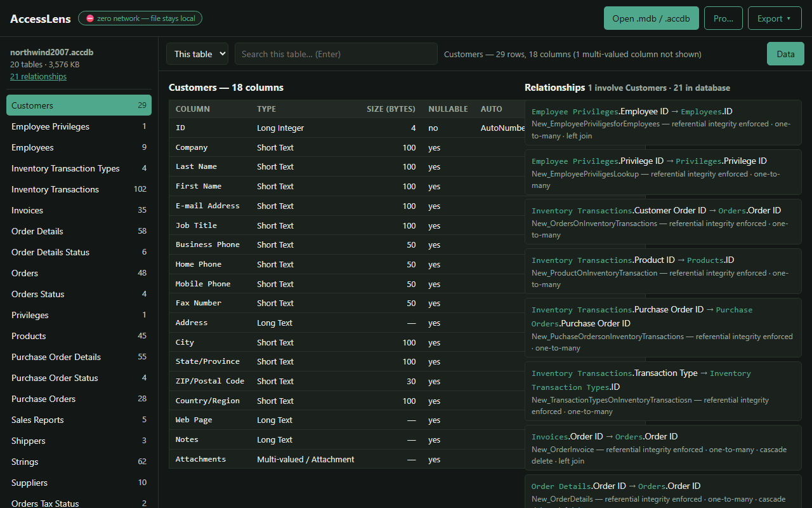Screen dimensions: 812x508
Task: Select the Orders Status table
Action: [79, 294]
